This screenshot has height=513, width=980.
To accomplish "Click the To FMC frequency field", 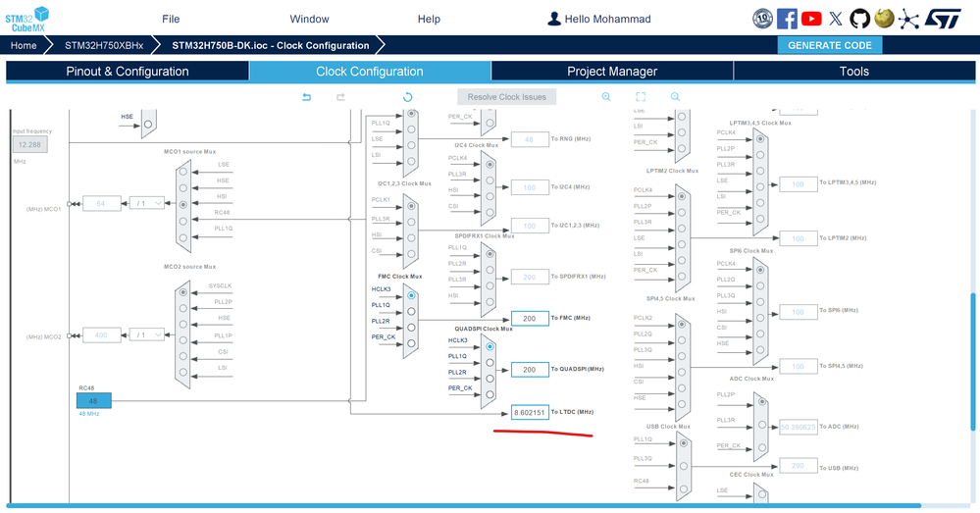I will click(530, 318).
